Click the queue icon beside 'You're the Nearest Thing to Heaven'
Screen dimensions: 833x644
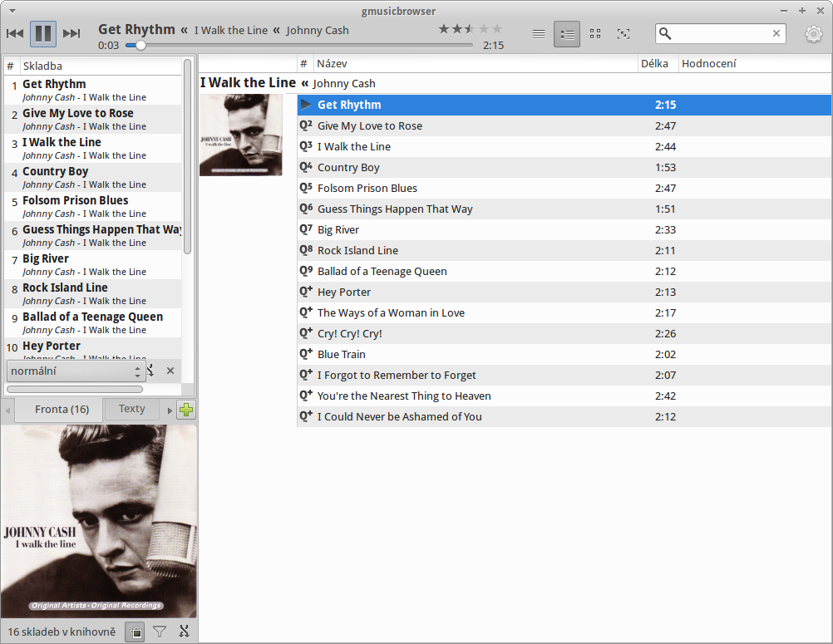[306, 395]
